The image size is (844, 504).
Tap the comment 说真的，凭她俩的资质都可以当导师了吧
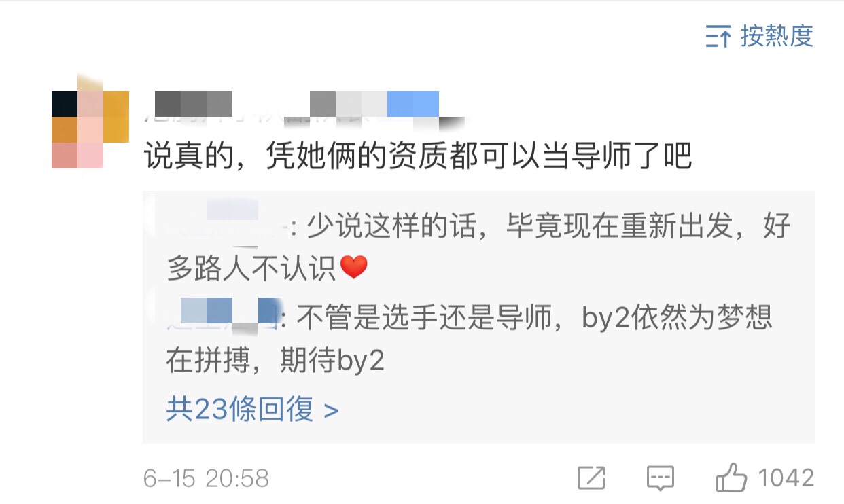coord(417,157)
